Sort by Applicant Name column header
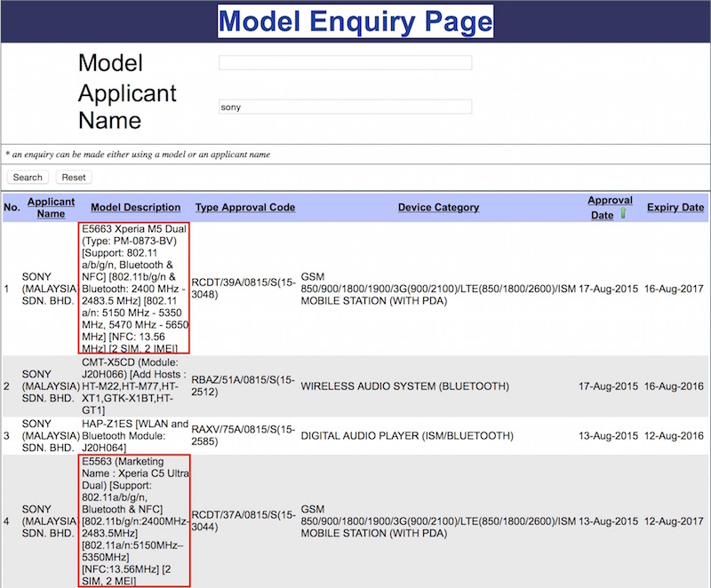 coord(51,208)
